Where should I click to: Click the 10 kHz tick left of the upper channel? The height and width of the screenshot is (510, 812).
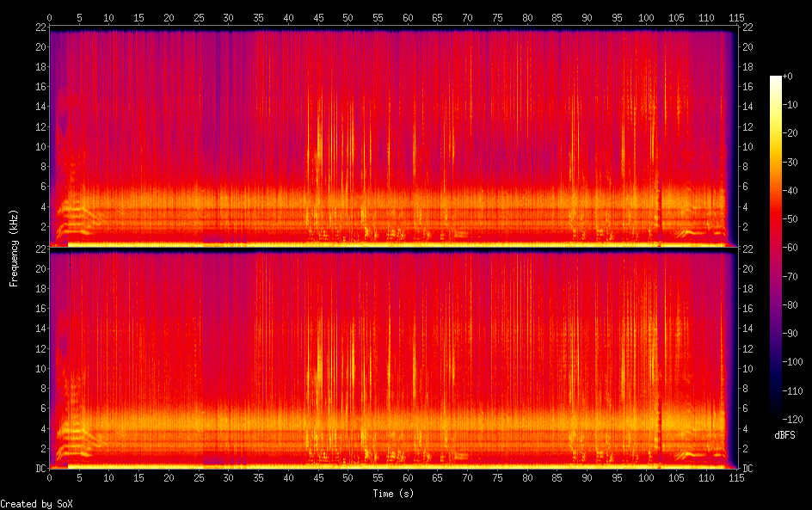point(40,146)
